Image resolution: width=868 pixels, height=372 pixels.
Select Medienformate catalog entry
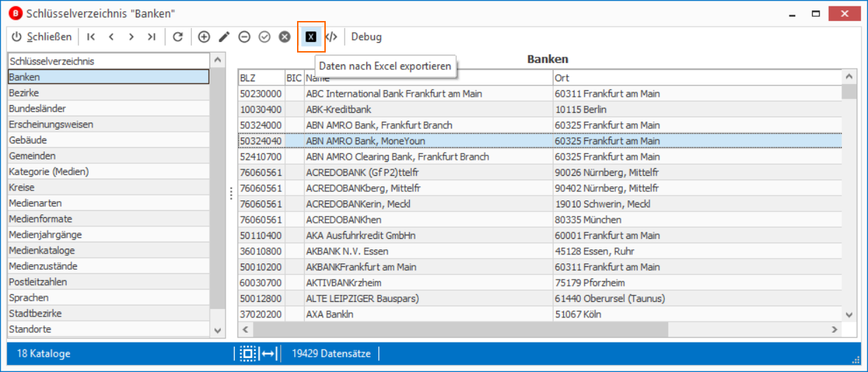[x=109, y=219]
